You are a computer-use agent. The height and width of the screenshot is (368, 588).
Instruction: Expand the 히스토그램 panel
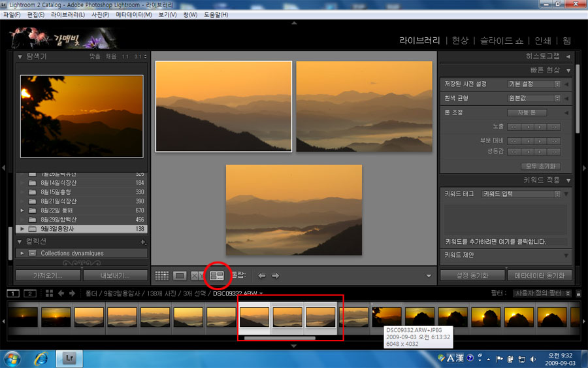click(568, 57)
